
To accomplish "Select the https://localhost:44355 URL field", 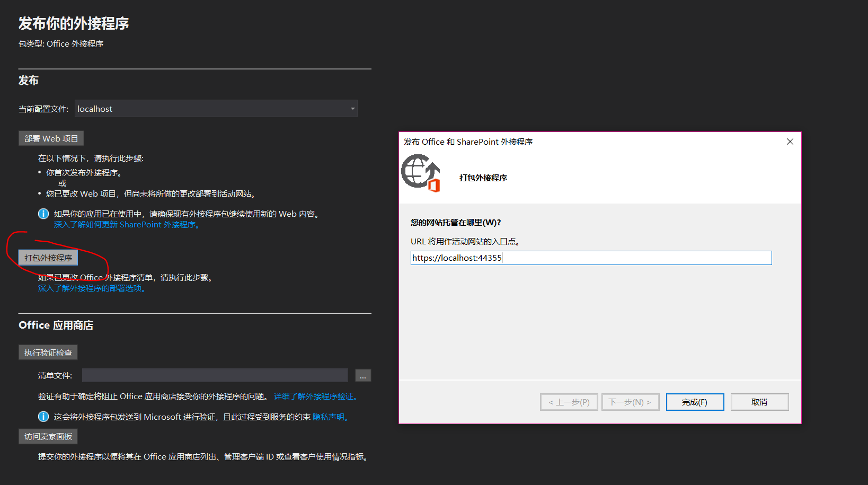I will coord(591,258).
